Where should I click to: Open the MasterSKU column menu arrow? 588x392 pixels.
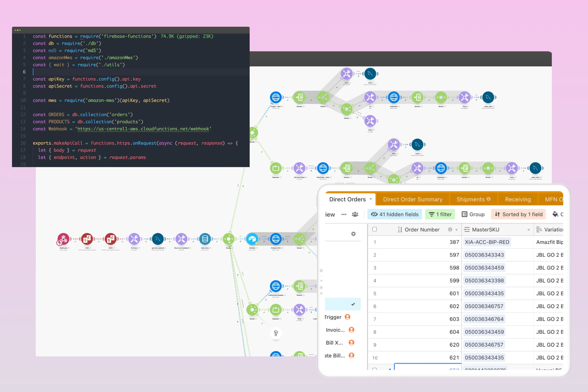point(528,230)
